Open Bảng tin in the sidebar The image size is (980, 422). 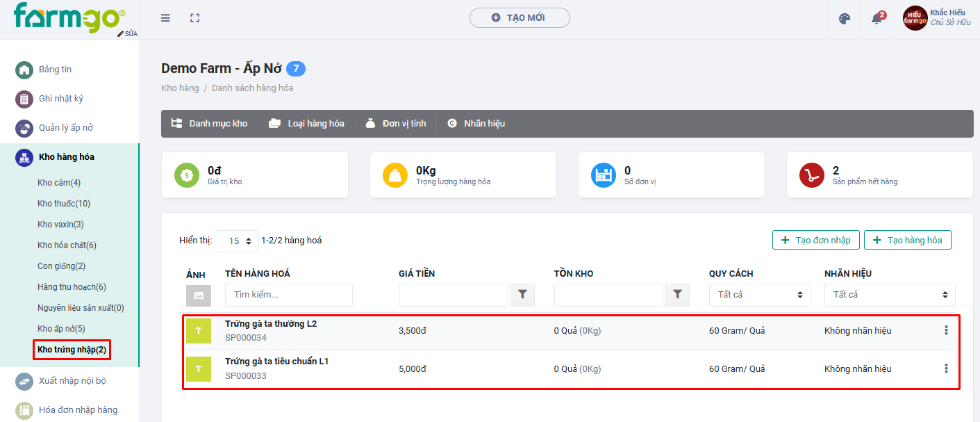pyautogui.click(x=55, y=70)
